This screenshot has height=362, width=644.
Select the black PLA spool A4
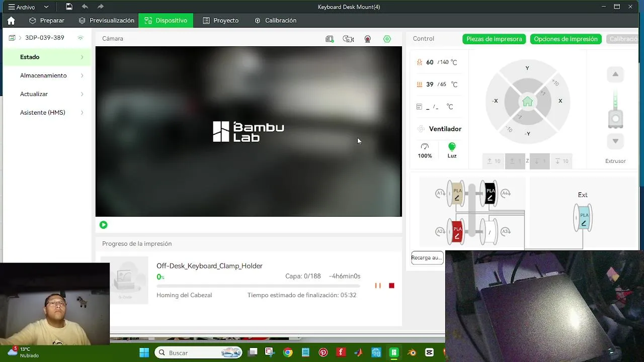coord(490,194)
